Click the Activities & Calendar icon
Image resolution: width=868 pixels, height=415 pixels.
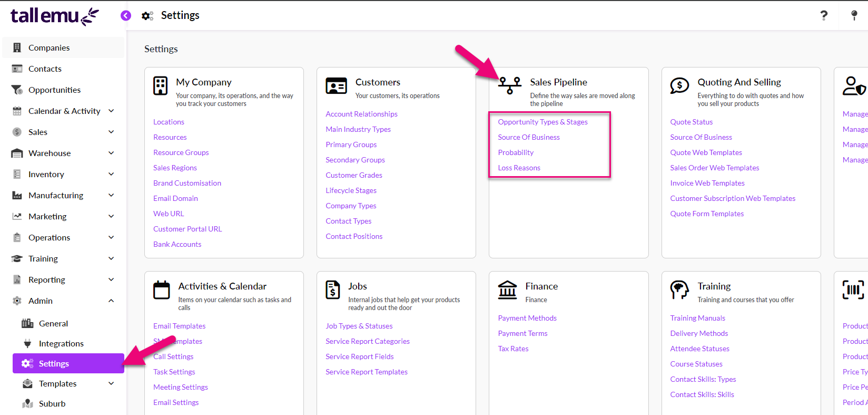(162, 290)
